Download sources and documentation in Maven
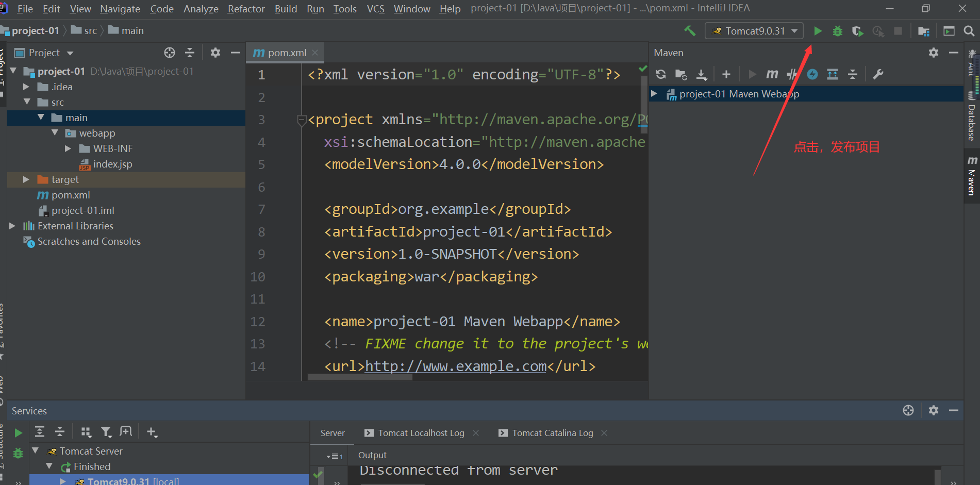This screenshot has height=485, width=980. 702,74
